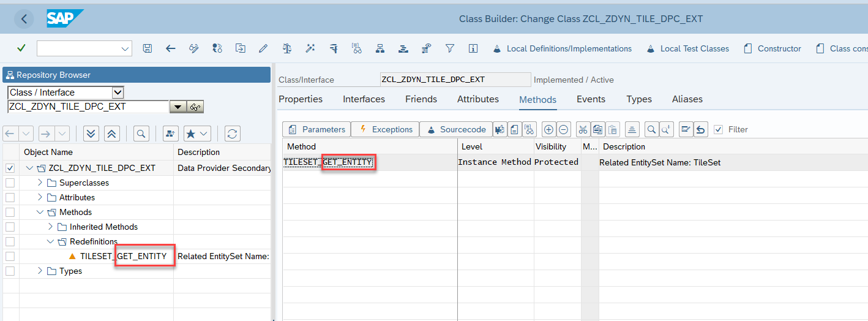Click the stack-with-eye icon in main toolbar
The width and height of the screenshot is (868, 321).
[427, 48]
